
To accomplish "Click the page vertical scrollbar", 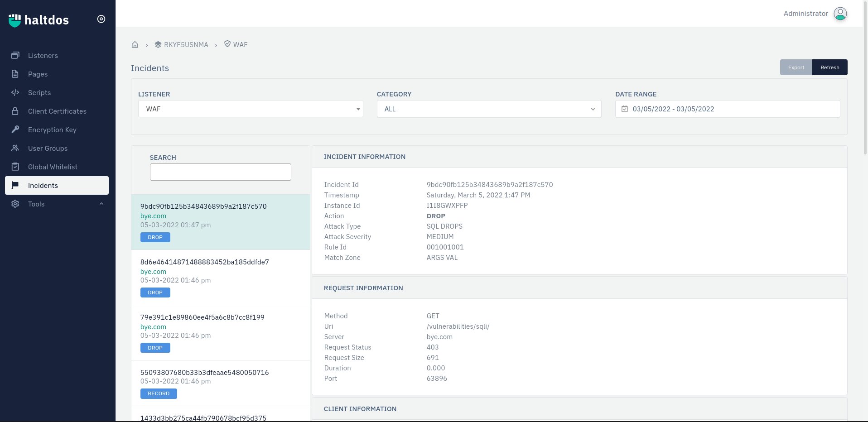I will click(865, 77).
